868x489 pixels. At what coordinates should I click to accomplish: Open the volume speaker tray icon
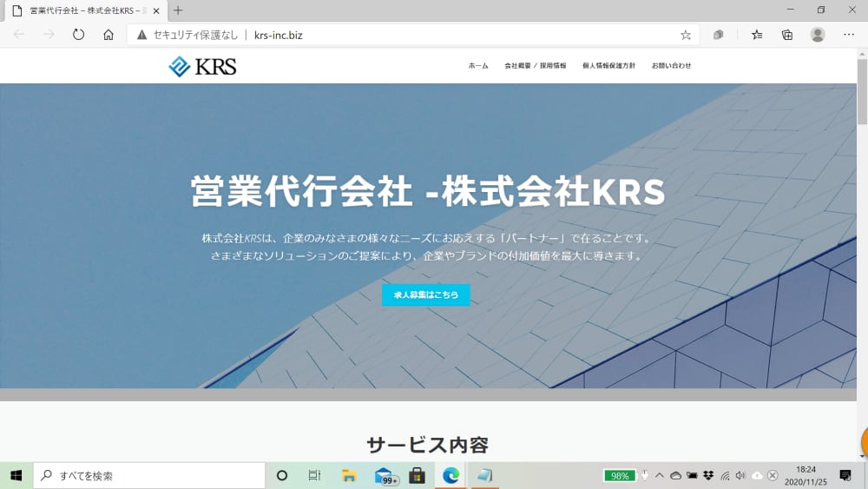[x=740, y=475]
